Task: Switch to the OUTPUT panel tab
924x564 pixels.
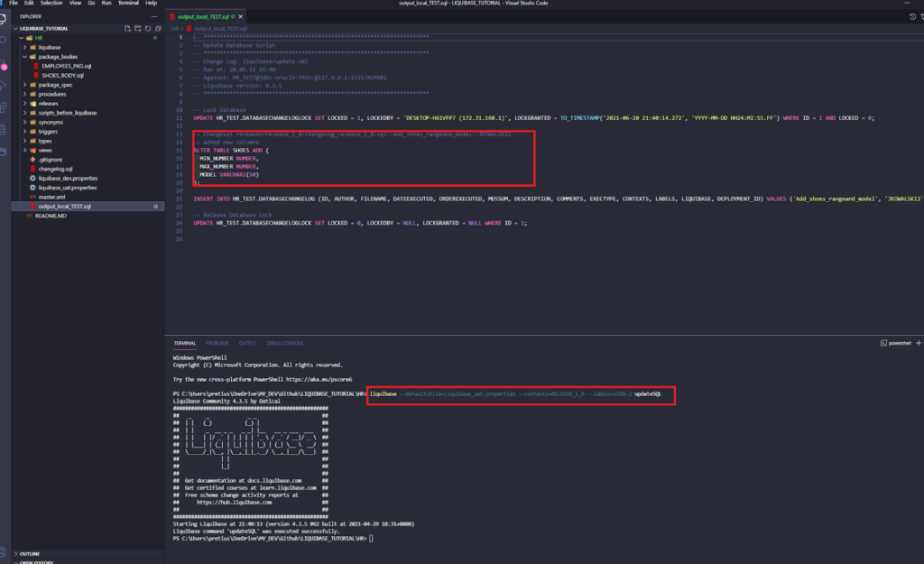Action: (247, 343)
